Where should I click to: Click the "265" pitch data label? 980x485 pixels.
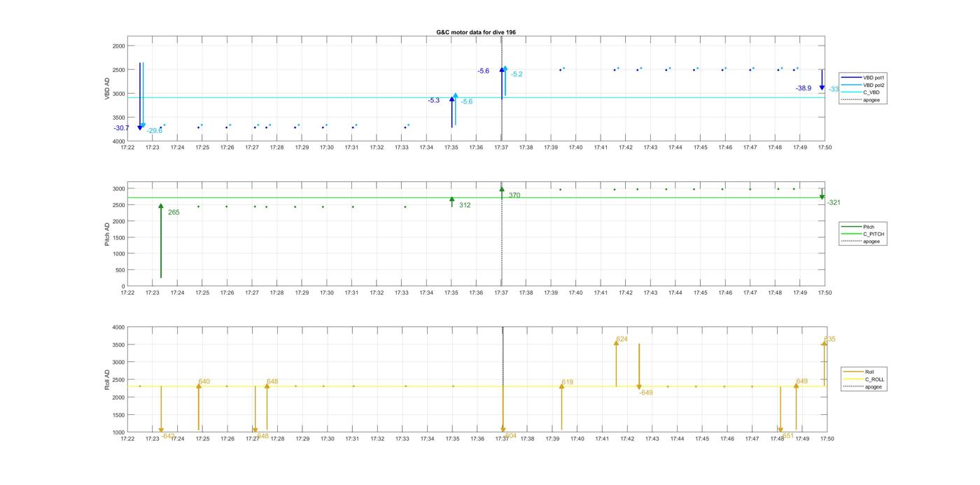174,212
